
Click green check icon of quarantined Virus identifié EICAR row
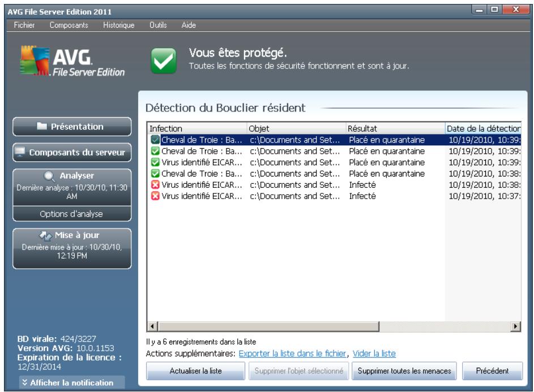point(155,162)
